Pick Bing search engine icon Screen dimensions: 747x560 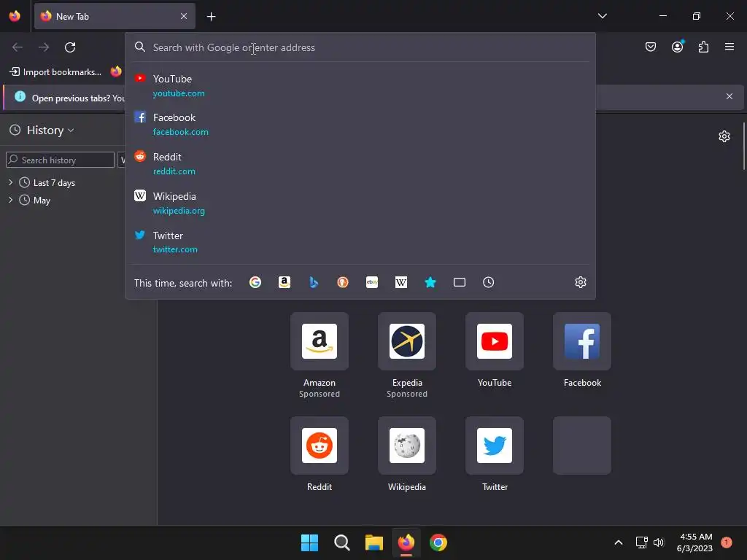(314, 282)
